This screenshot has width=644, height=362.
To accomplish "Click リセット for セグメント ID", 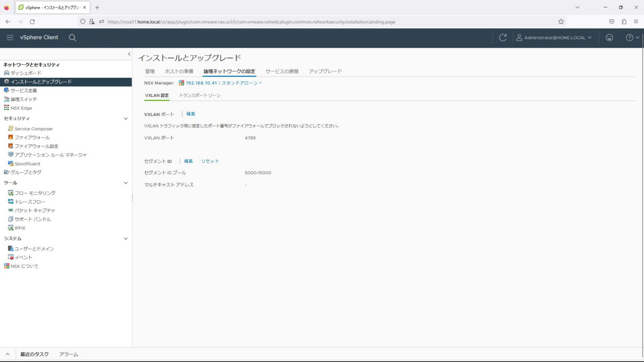I will (x=210, y=161).
